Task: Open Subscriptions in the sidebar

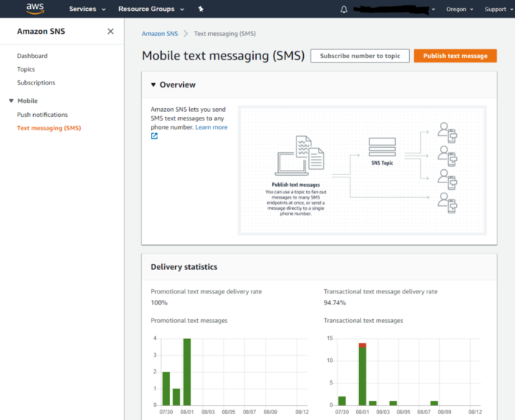Action: (36, 83)
